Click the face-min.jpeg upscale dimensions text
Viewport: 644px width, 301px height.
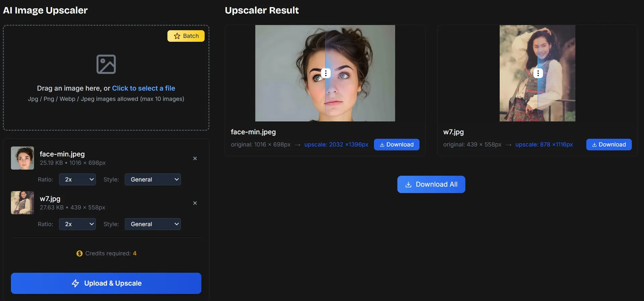tap(336, 144)
